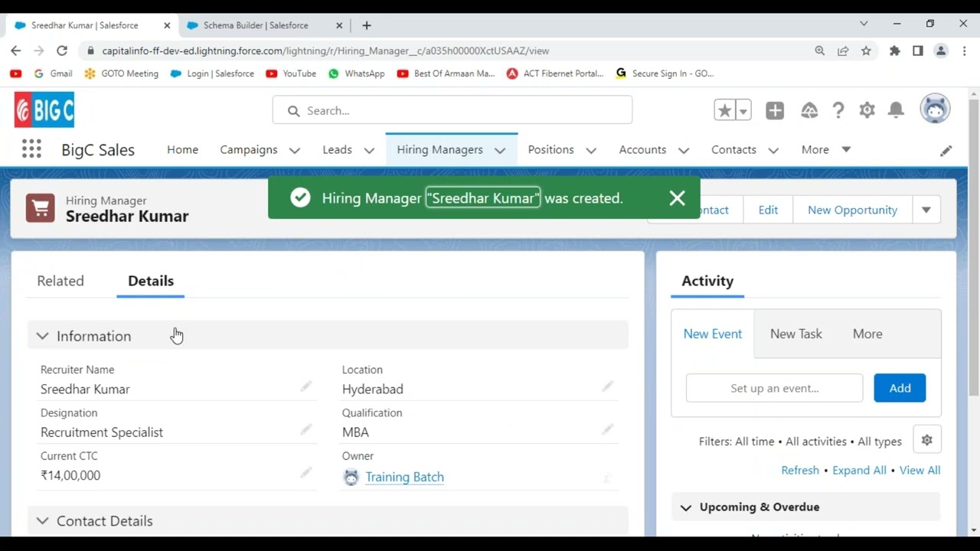980x551 pixels.
Task: Select the New Task activity tab
Action: (795, 334)
